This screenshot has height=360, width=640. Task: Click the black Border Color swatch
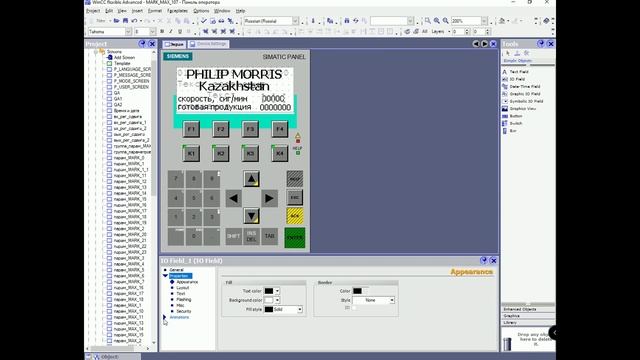click(x=358, y=291)
